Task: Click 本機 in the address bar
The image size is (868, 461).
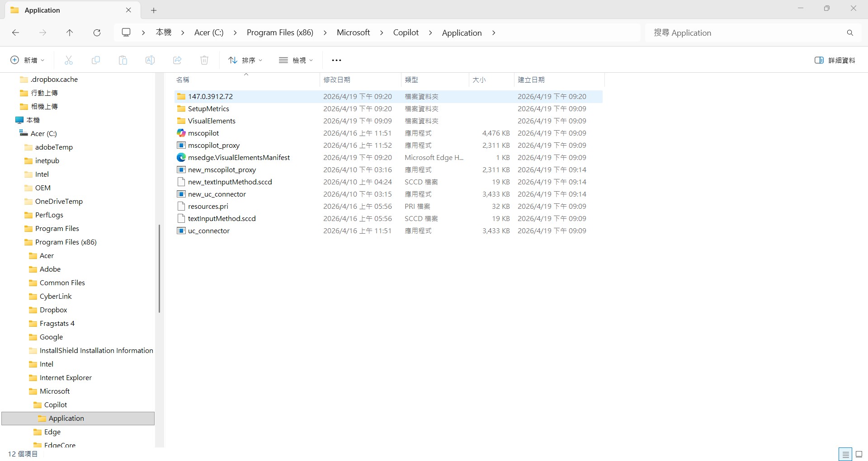Action: pyautogui.click(x=164, y=33)
